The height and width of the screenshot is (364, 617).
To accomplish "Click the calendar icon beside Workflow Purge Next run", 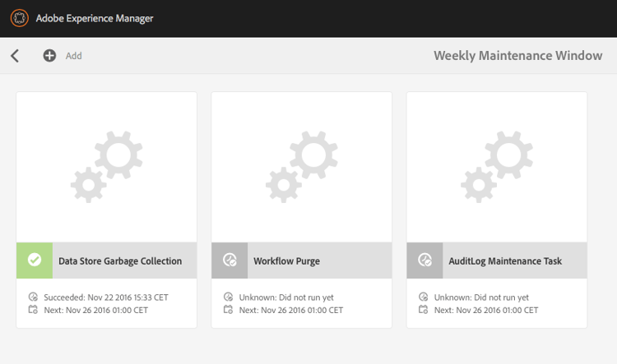I will pos(228,310).
